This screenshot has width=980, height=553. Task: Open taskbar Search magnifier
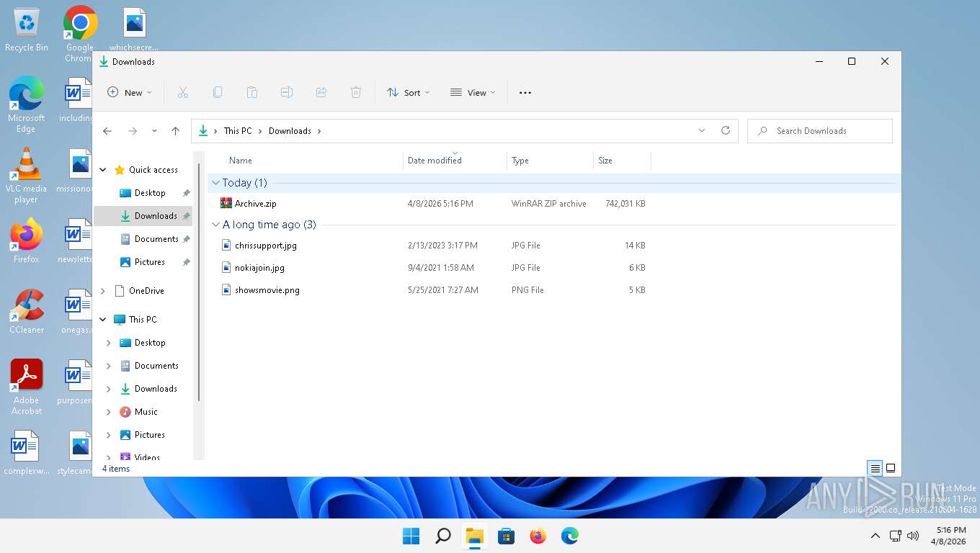click(x=442, y=536)
